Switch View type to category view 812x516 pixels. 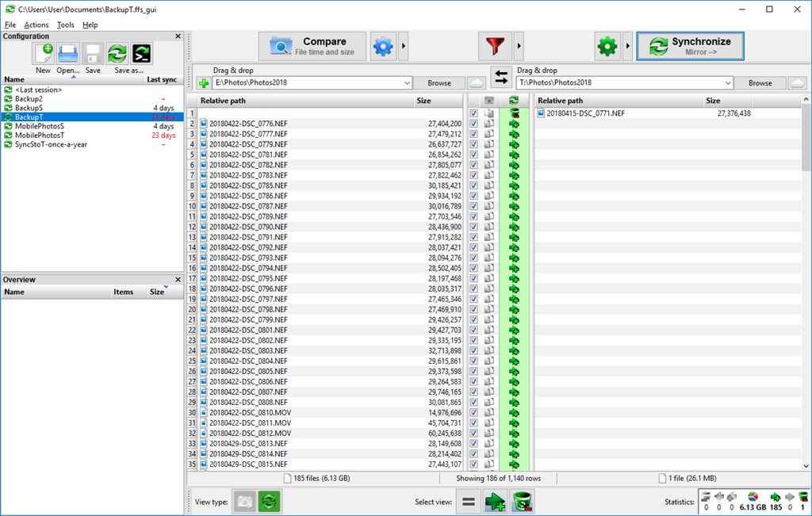(x=244, y=502)
